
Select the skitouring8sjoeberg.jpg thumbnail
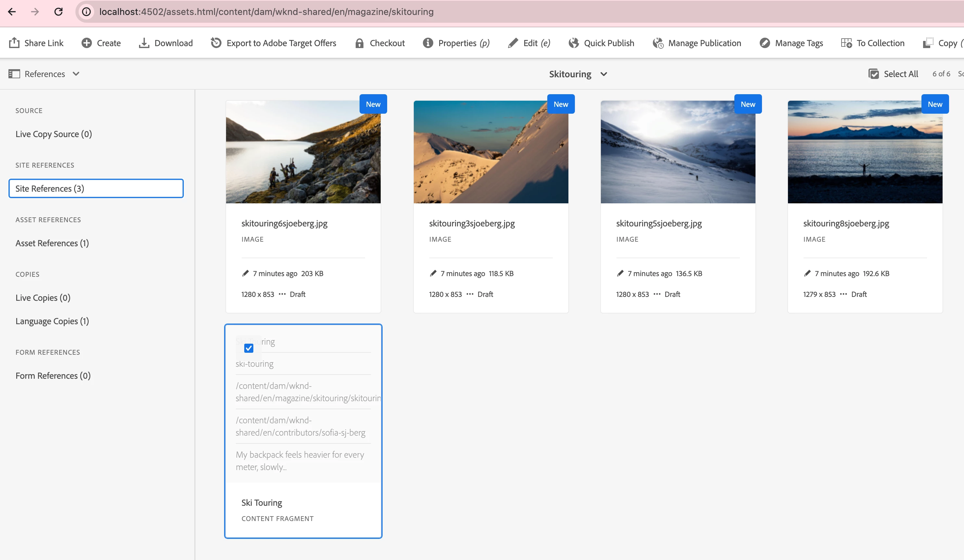click(865, 152)
